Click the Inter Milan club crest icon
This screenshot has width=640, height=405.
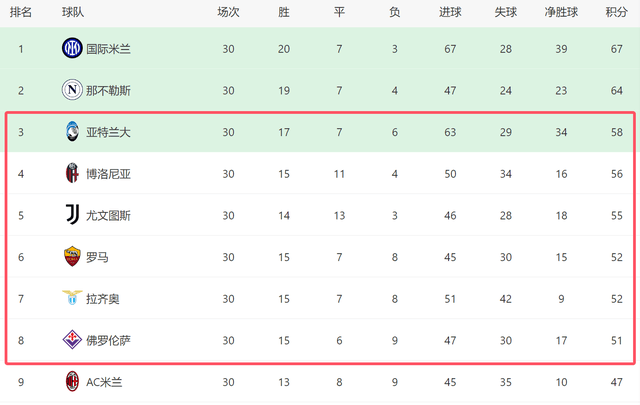click(x=72, y=48)
